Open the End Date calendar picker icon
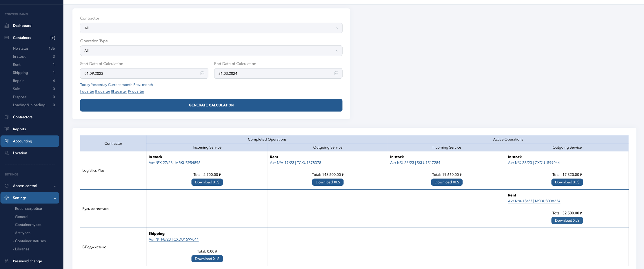Screen dimensions: 644x269 point(336,73)
